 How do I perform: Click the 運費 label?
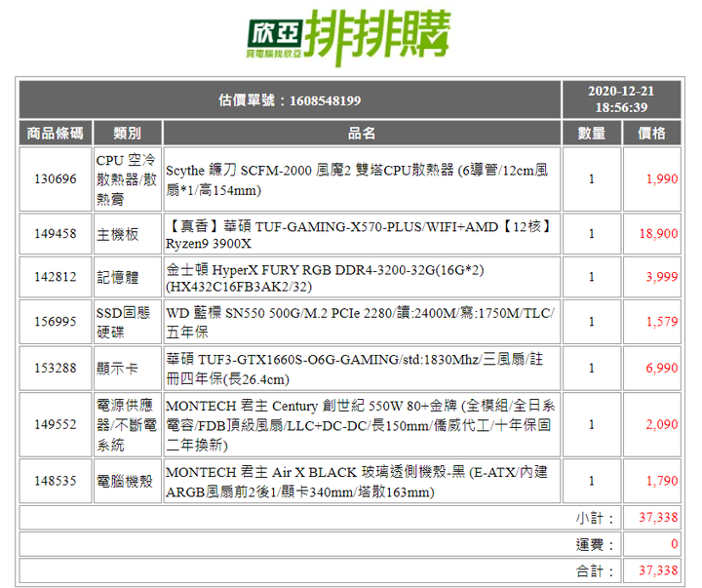coord(595,544)
